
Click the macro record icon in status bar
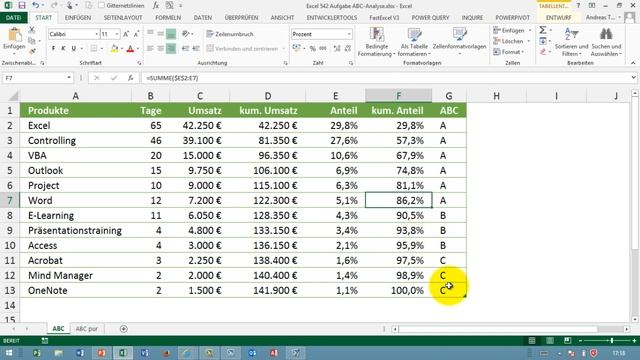tap(44, 340)
